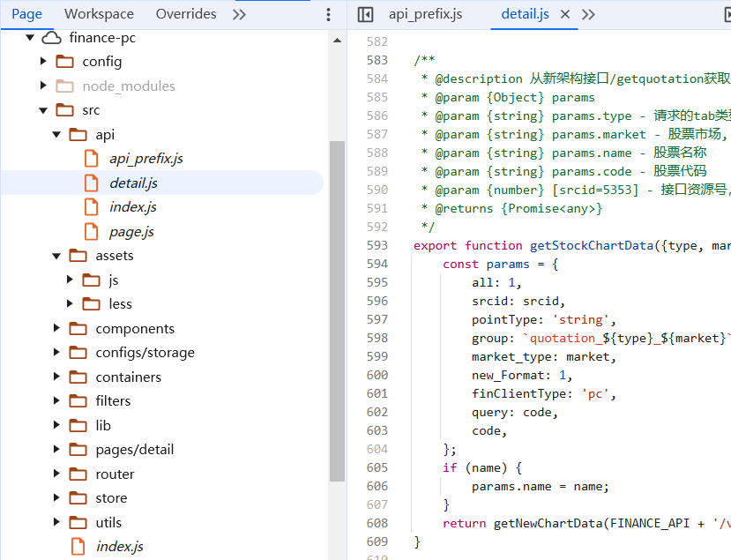Click the getNewChartData call on line 608

point(548,523)
